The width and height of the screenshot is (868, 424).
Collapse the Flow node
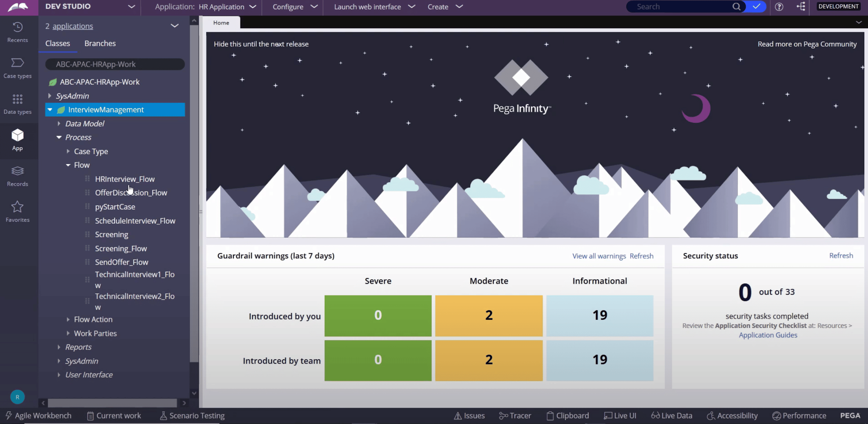point(68,165)
